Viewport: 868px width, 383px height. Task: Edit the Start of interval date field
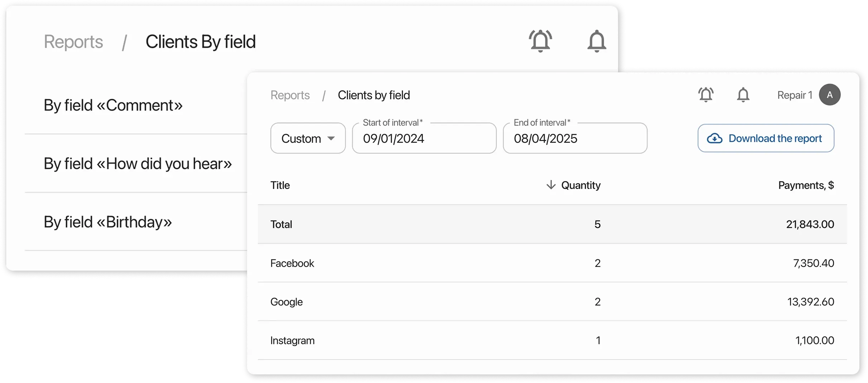point(424,139)
